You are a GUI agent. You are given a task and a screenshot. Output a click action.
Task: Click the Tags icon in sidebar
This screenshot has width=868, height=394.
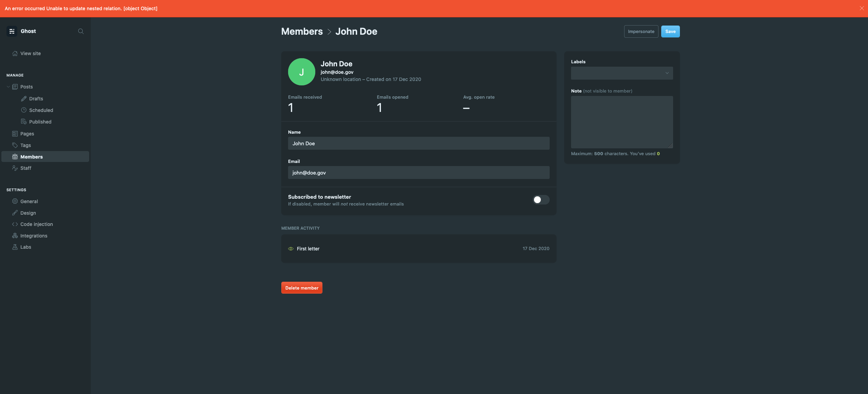15,145
